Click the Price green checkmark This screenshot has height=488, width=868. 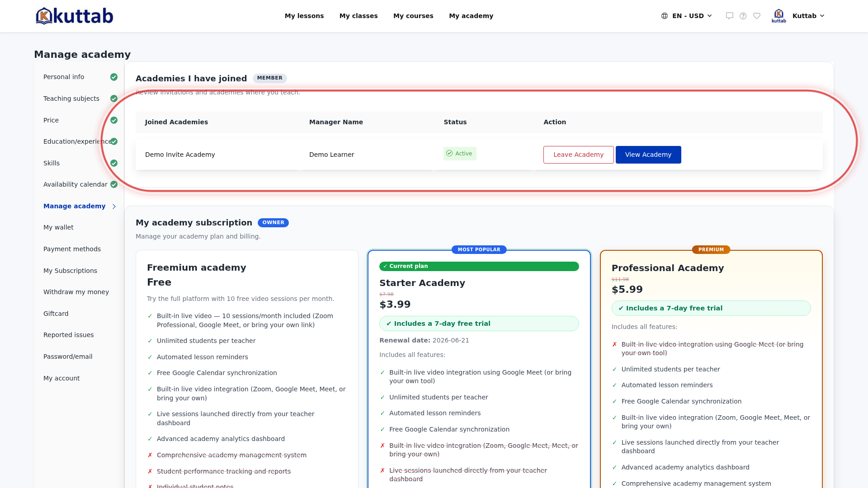114,120
